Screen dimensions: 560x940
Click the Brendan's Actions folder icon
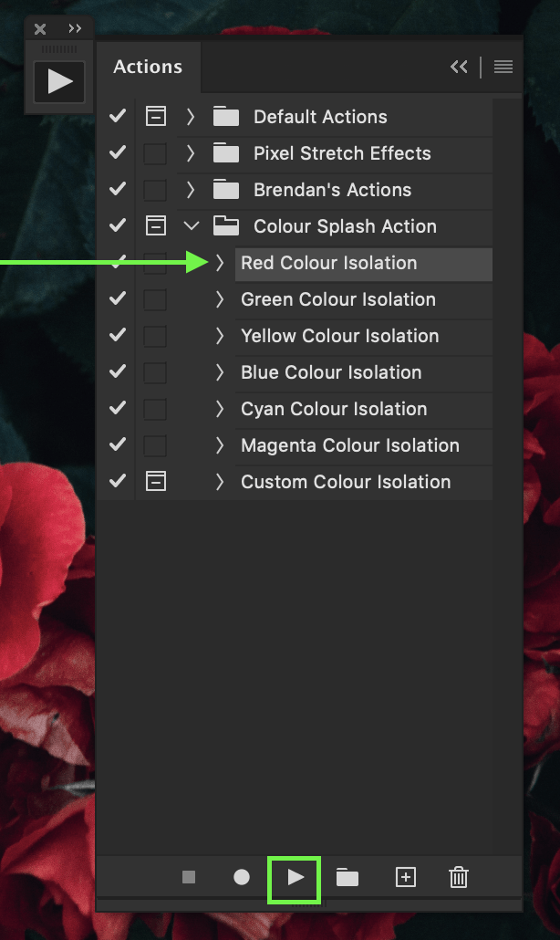tap(226, 190)
